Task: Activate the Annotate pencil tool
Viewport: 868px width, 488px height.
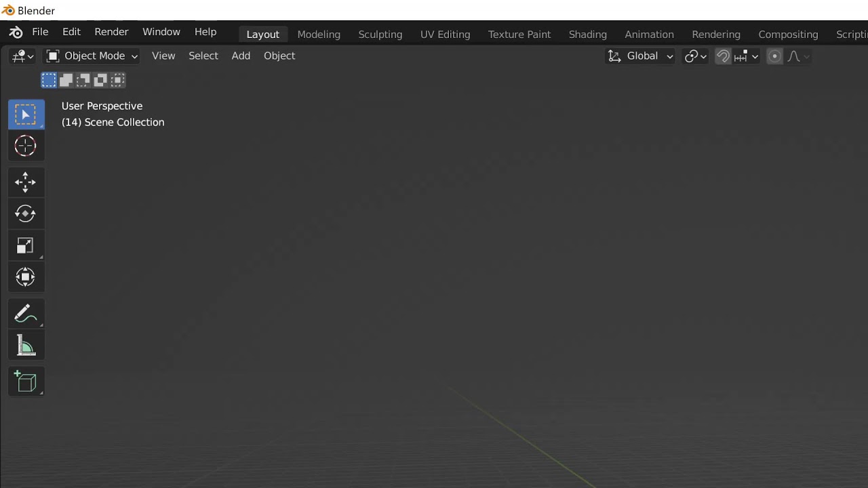Action: pyautogui.click(x=26, y=314)
